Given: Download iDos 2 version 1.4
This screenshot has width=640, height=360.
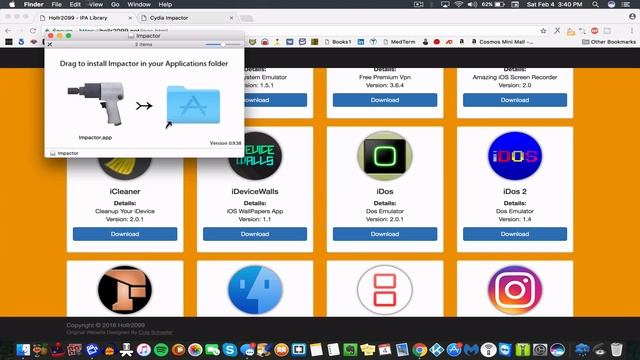Looking at the screenshot, I should [x=515, y=234].
